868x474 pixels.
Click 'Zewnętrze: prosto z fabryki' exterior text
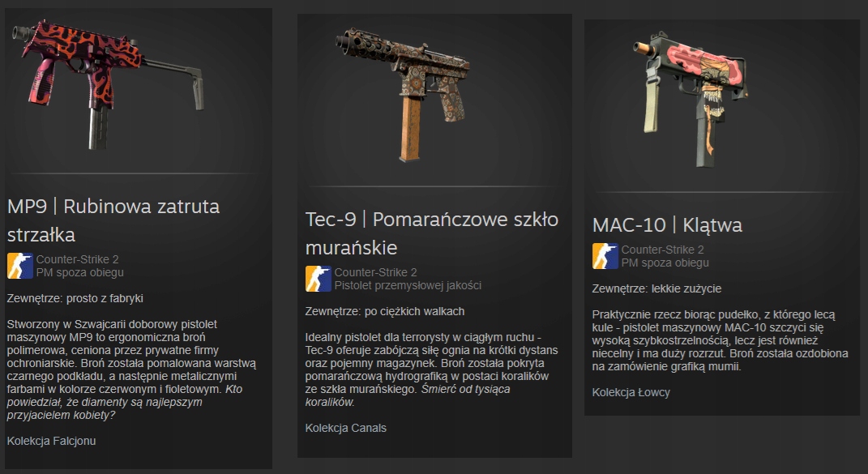(x=75, y=298)
